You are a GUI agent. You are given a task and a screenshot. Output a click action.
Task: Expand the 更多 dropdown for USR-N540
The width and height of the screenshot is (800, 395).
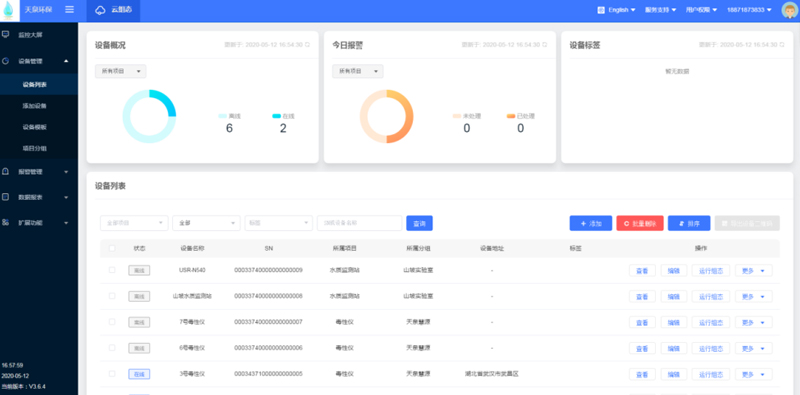coord(754,270)
